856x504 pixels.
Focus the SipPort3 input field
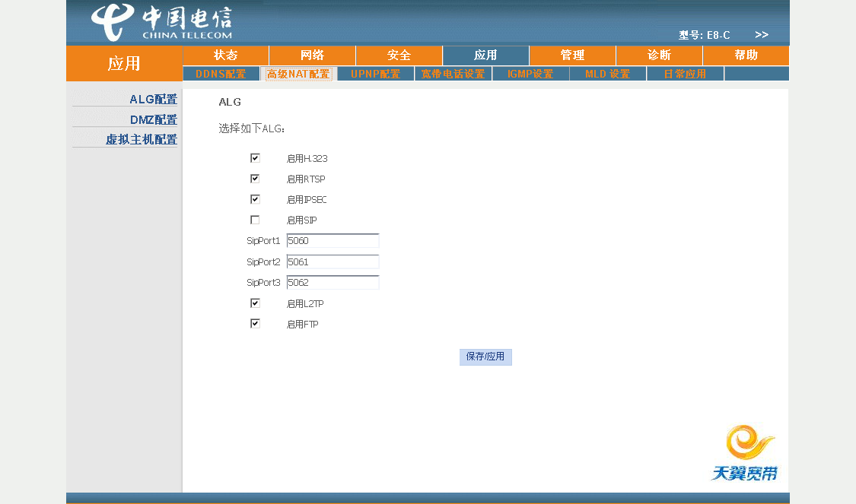coord(333,283)
